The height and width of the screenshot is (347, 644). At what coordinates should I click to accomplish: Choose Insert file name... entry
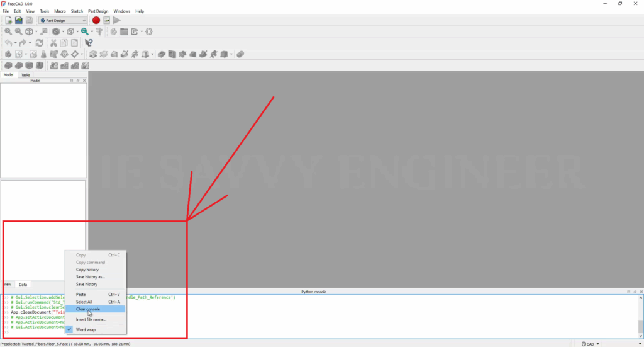[96, 319]
